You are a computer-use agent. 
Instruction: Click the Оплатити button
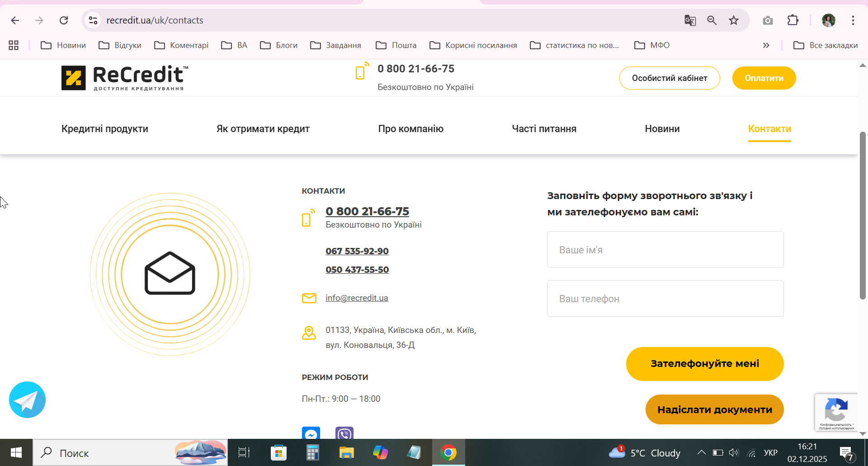[x=764, y=78]
